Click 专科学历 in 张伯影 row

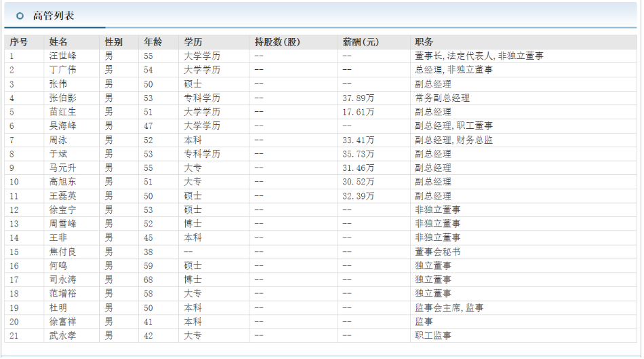point(202,98)
